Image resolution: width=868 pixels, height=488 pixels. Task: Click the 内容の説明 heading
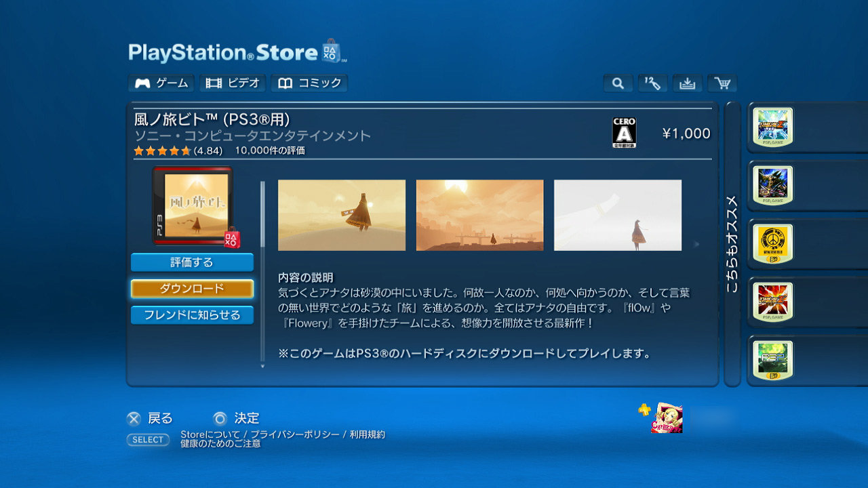306,277
